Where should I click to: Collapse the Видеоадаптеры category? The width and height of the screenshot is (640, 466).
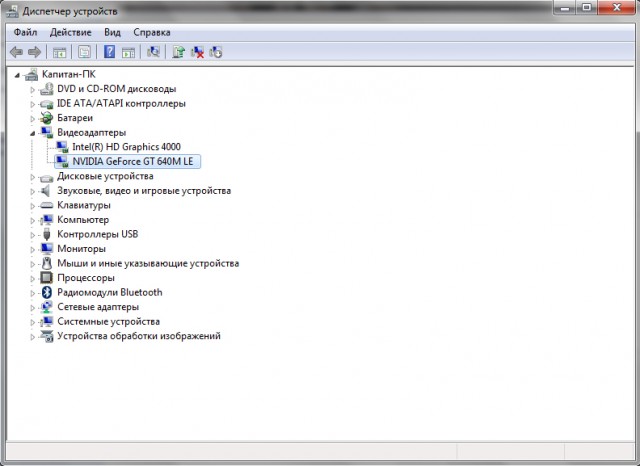pos(33,132)
